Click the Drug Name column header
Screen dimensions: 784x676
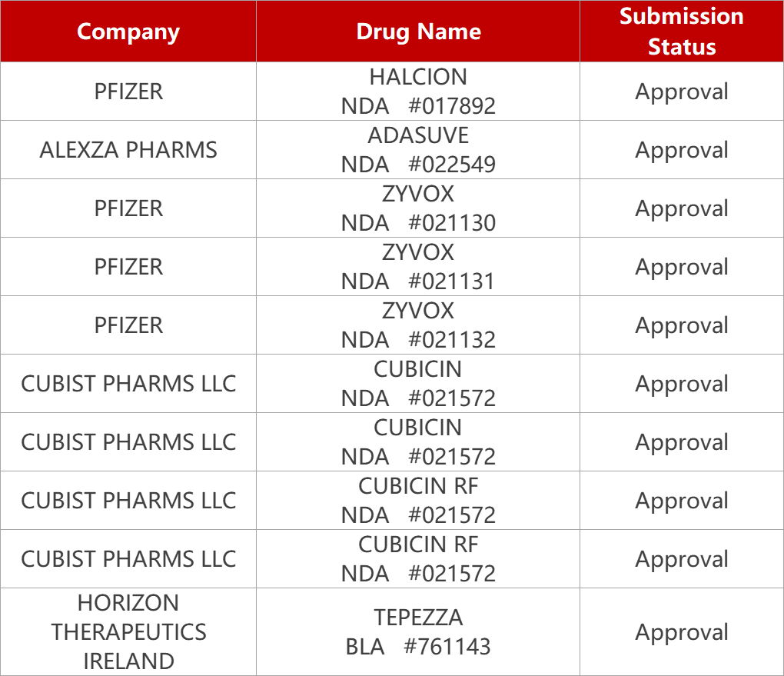pyautogui.click(x=418, y=32)
